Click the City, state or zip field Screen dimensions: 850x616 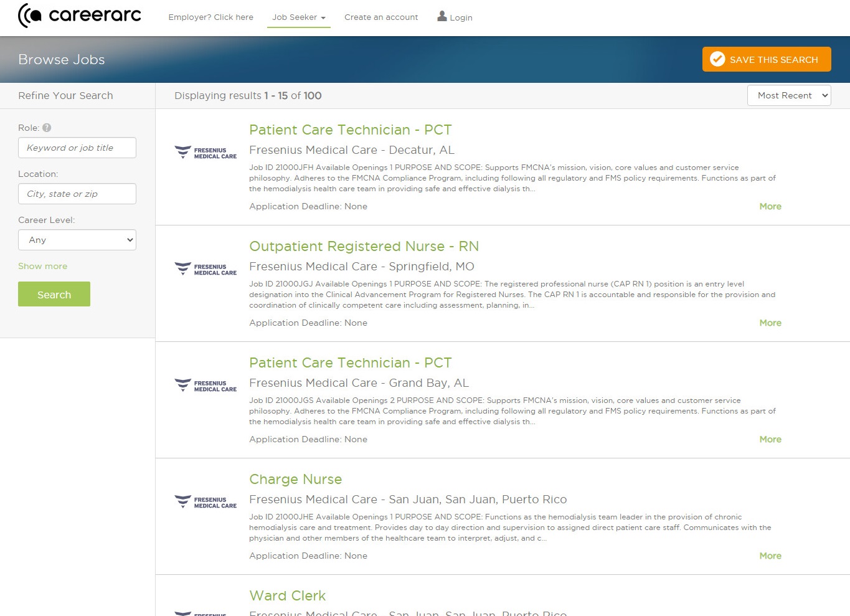pyautogui.click(x=77, y=194)
